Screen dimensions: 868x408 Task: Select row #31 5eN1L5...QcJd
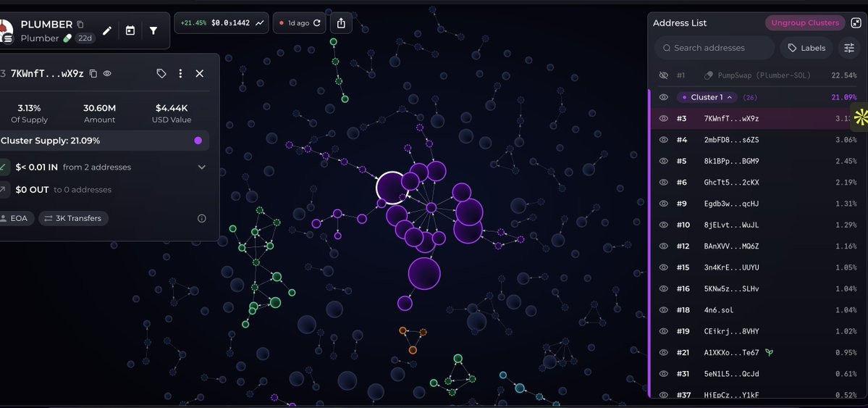pyautogui.click(x=759, y=374)
